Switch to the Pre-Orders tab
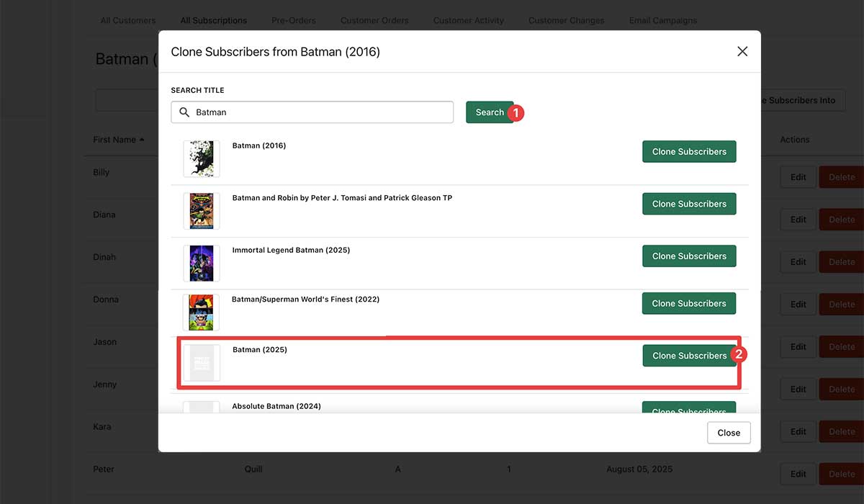Viewport: 864px width, 504px height. pos(293,21)
